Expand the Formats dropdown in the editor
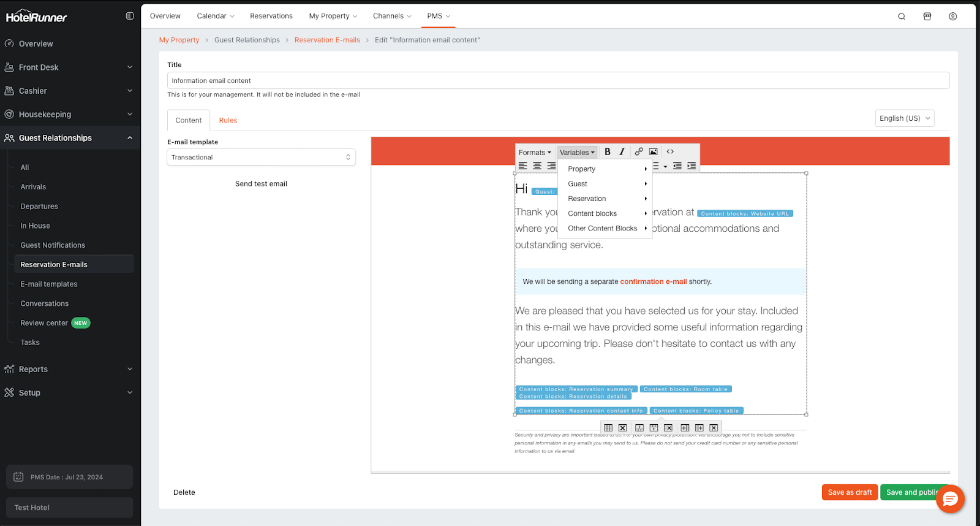The width and height of the screenshot is (980, 526). (x=534, y=153)
